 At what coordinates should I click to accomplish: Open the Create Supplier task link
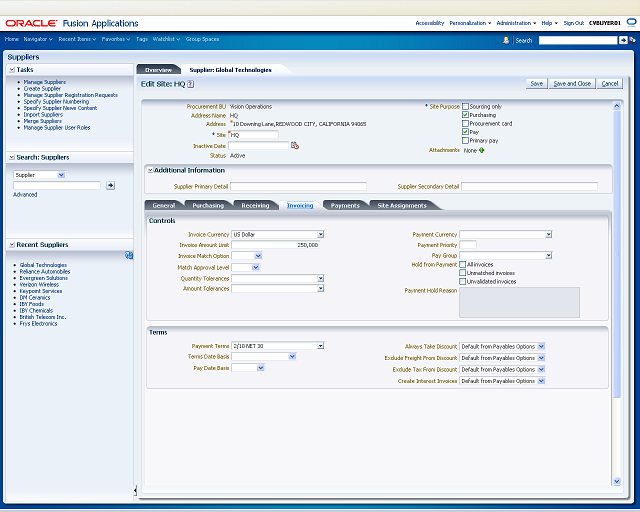coord(42,89)
